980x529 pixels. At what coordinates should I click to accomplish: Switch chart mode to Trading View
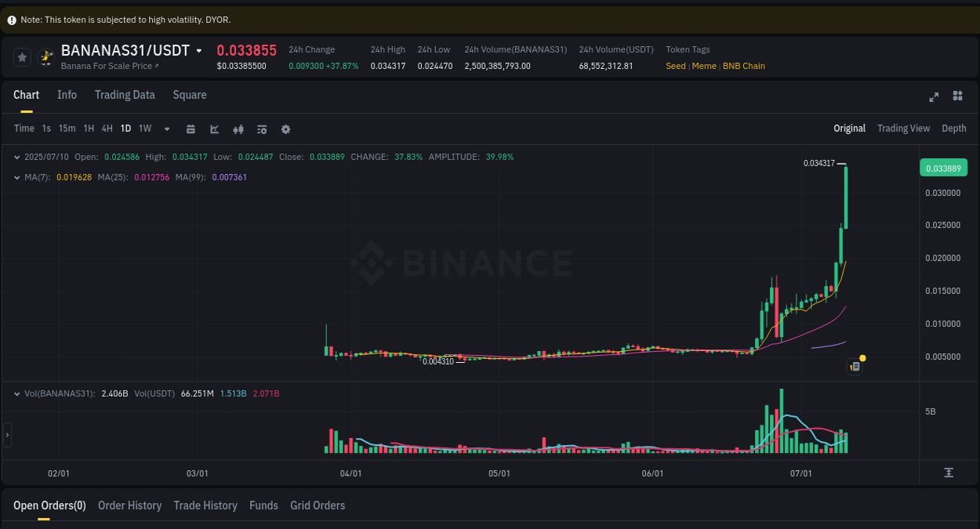click(x=903, y=128)
